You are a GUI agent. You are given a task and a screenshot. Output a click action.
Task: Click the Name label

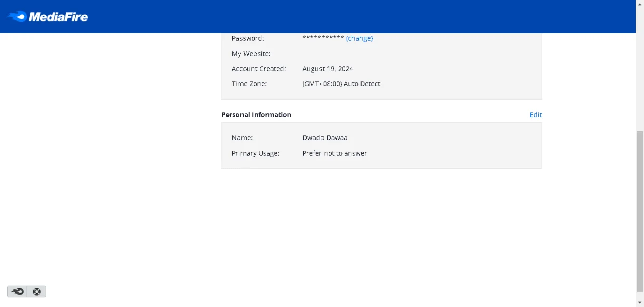tap(242, 138)
